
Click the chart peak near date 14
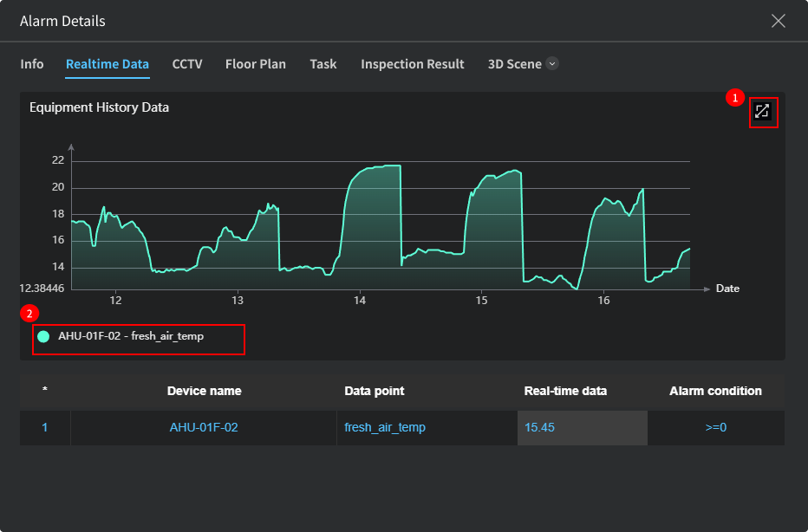[381, 166]
